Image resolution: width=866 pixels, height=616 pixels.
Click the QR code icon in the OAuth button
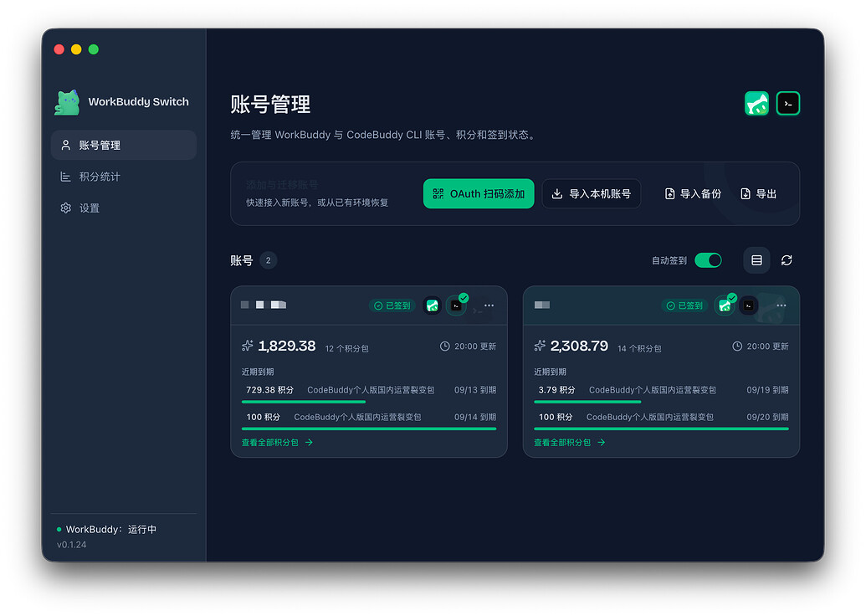coord(438,194)
